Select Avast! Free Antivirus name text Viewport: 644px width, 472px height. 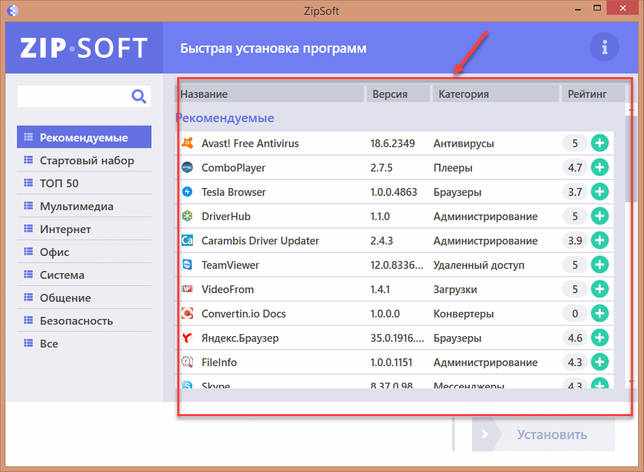250,143
